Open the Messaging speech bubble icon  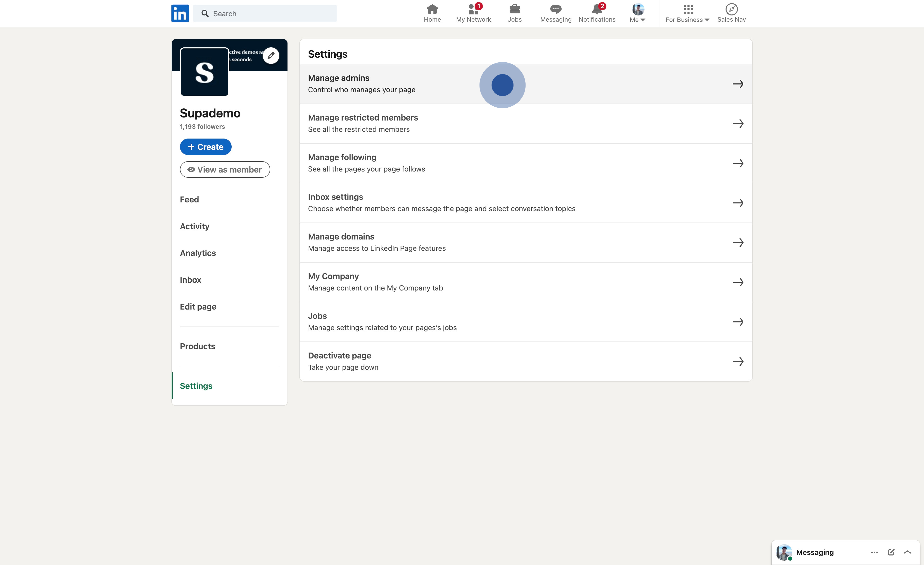tap(555, 9)
